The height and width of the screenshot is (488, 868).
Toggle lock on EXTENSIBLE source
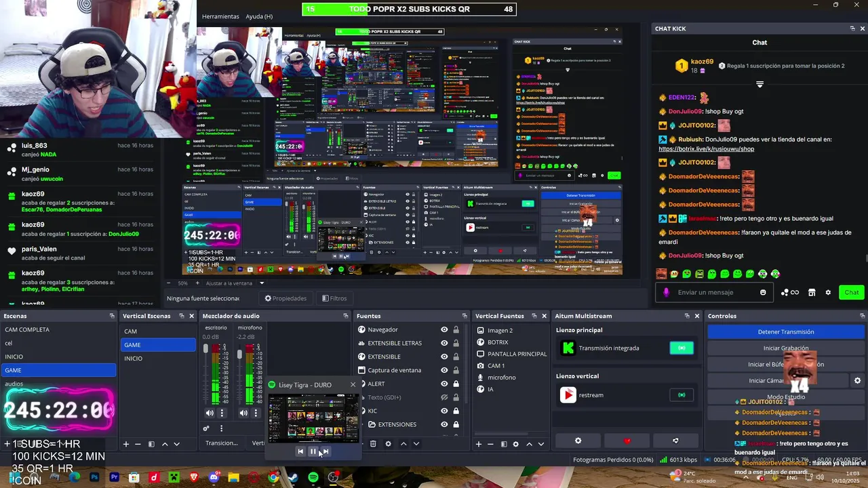(x=456, y=357)
